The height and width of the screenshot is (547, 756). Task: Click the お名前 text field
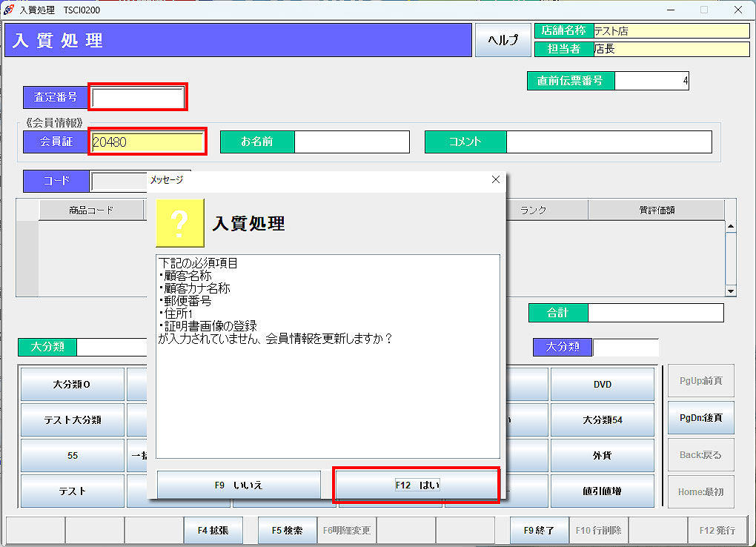(x=351, y=142)
